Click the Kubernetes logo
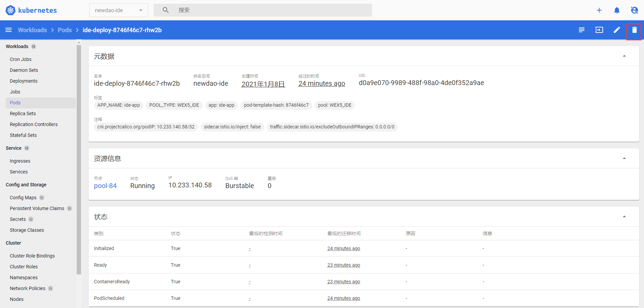This screenshot has width=644, height=308. point(11,10)
